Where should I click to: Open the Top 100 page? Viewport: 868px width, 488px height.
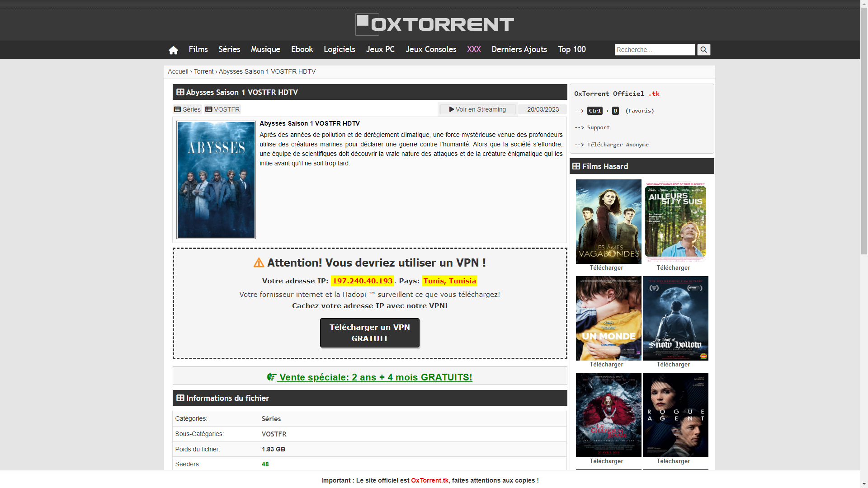(x=572, y=49)
